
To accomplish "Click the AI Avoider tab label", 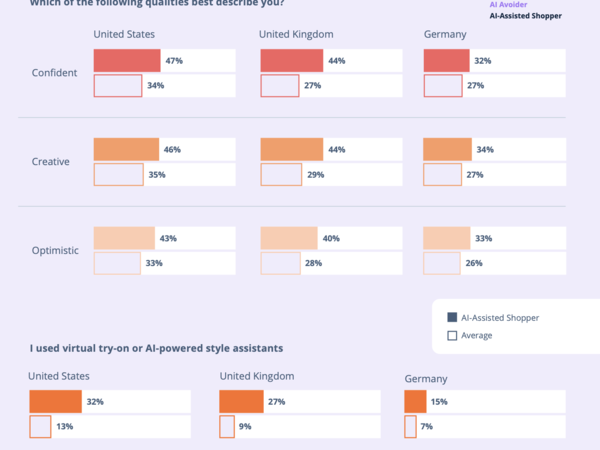I will (508, 4).
